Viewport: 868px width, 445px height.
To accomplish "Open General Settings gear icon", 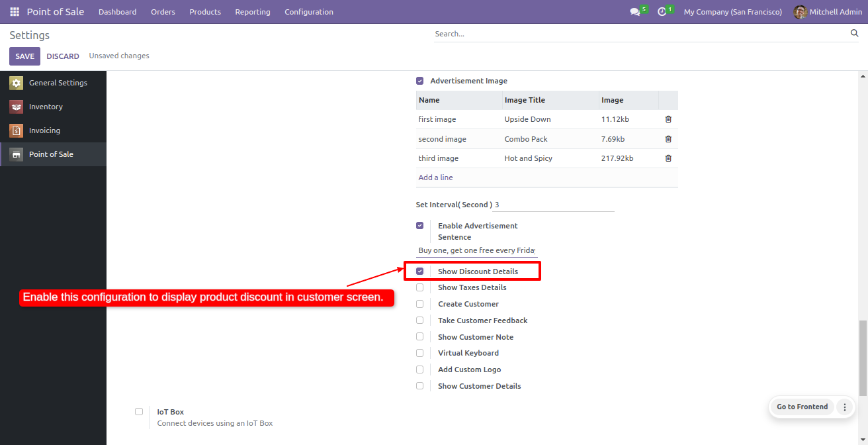I will point(16,83).
